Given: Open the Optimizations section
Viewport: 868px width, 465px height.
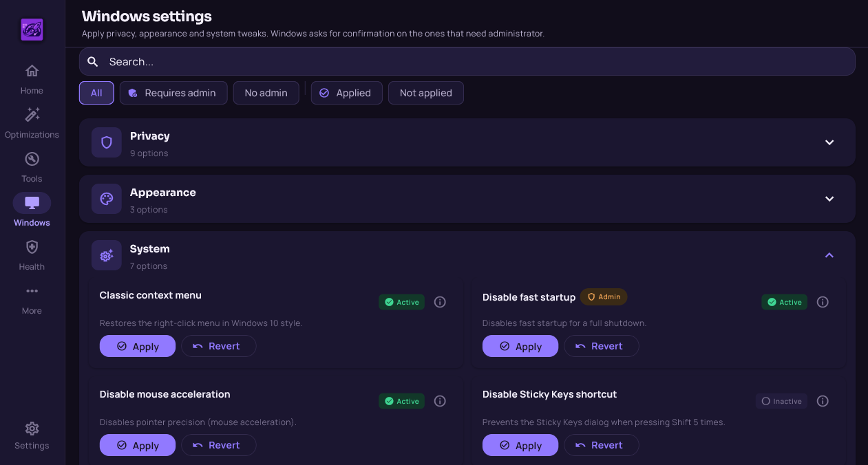Looking at the screenshot, I should click(32, 124).
